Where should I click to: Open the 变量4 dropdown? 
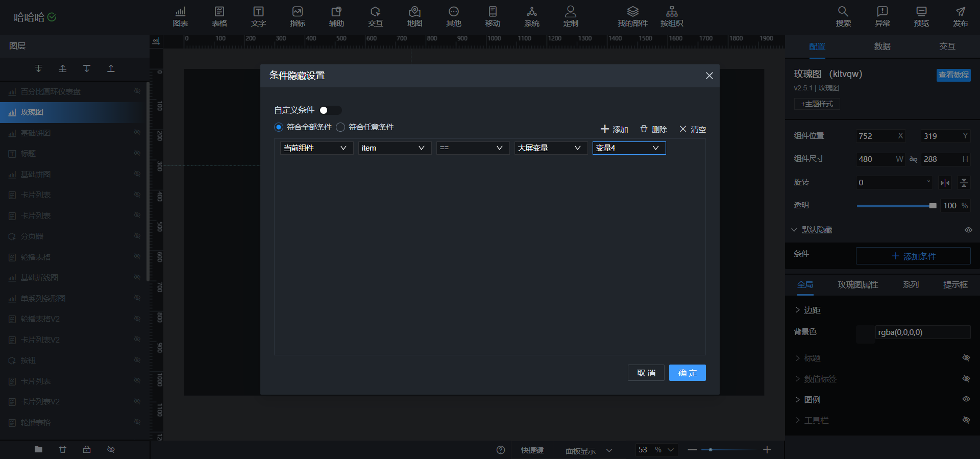tap(629, 148)
